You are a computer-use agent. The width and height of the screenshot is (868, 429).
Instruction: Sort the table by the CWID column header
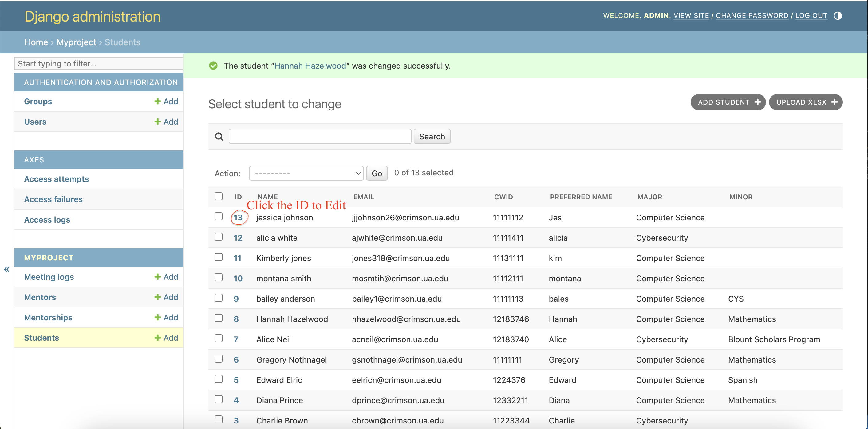click(503, 197)
